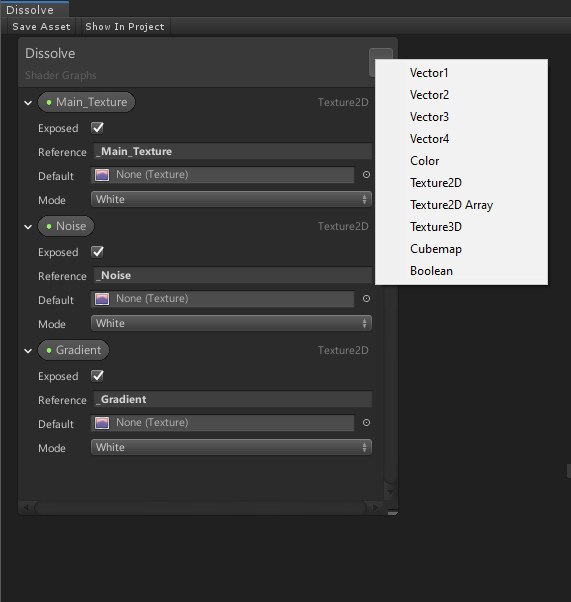Open object picker for Gradient default texture
The image size is (571, 602).
366,423
